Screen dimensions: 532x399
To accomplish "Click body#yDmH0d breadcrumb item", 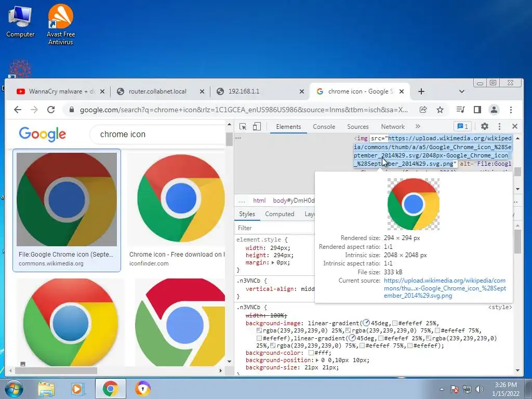I will click(x=294, y=201).
